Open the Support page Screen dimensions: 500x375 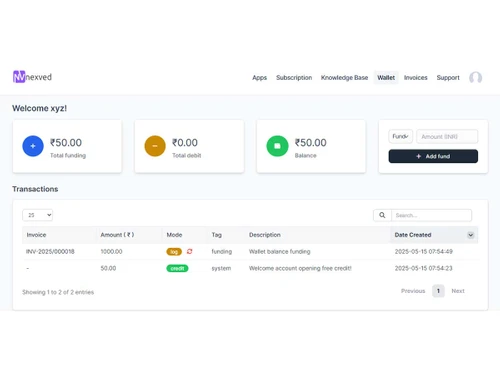[448, 78]
